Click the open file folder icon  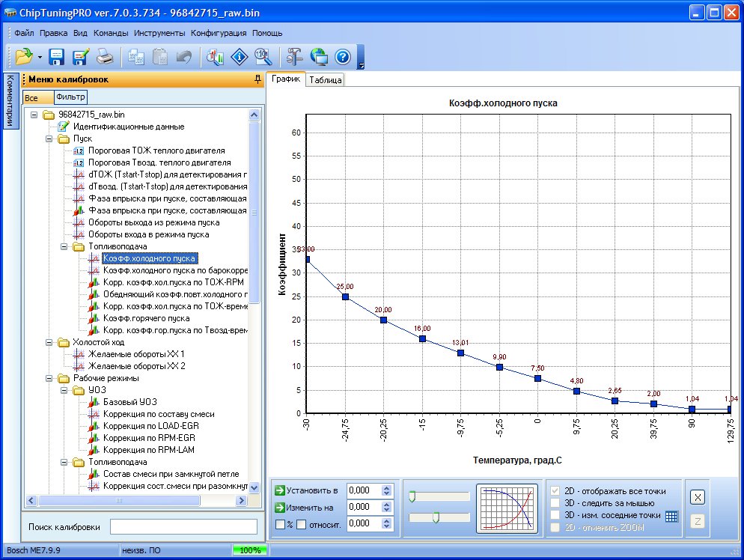click(24, 56)
